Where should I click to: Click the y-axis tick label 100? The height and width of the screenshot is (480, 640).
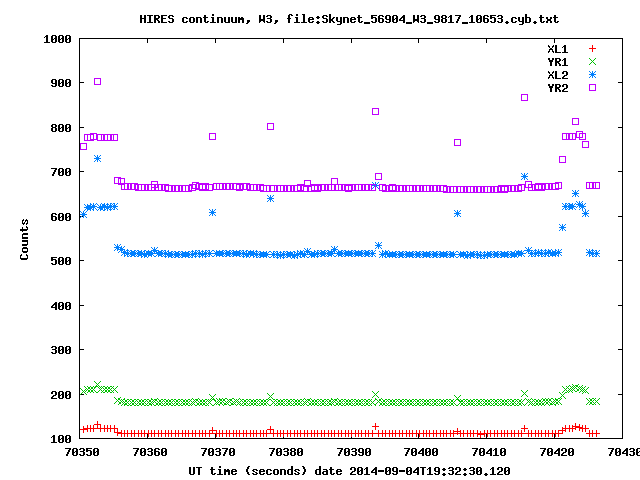(61, 439)
